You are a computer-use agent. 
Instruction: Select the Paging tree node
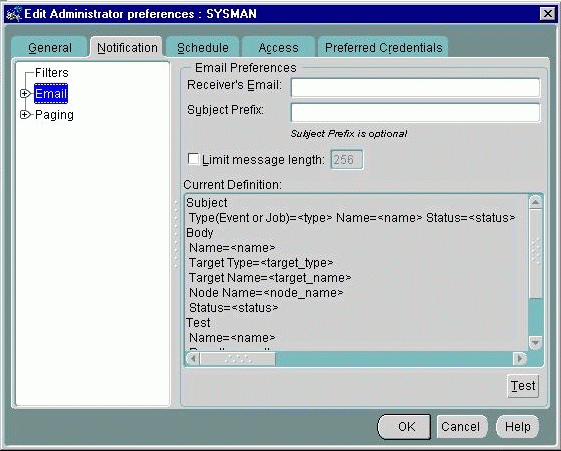point(54,115)
